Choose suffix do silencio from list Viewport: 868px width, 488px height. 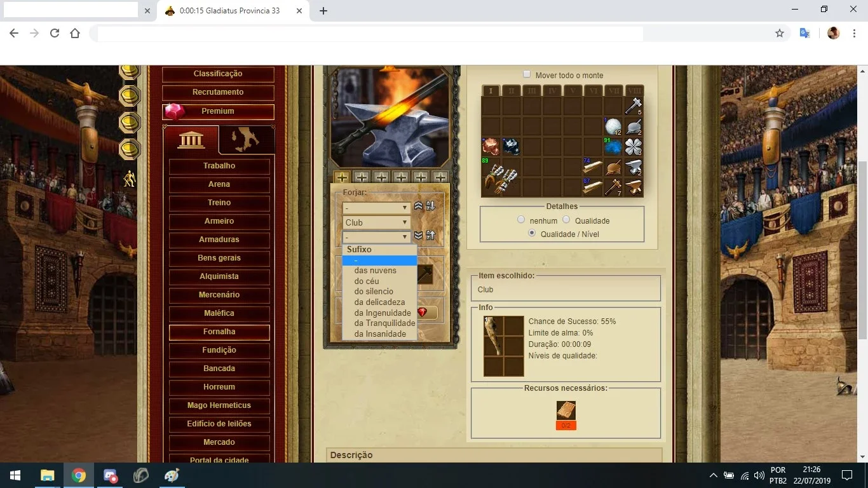pyautogui.click(x=379, y=292)
